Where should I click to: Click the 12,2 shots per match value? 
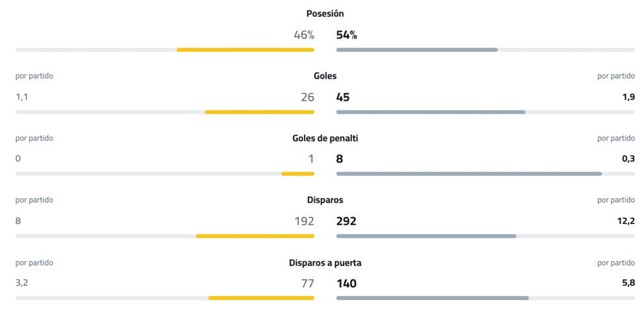tap(626, 222)
